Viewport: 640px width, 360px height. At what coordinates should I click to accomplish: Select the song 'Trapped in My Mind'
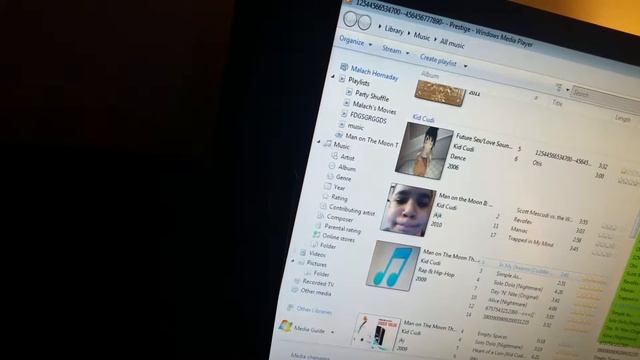[530, 242]
